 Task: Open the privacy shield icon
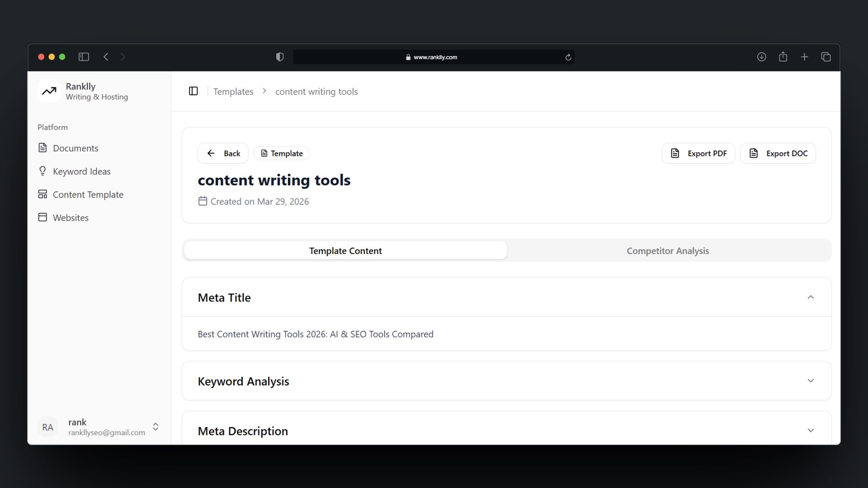280,57
